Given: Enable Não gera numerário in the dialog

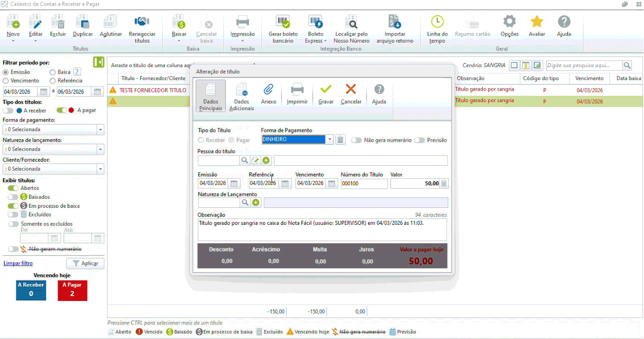Looking at the screenshot, I should pyautogui.click(x=357, y=140).
